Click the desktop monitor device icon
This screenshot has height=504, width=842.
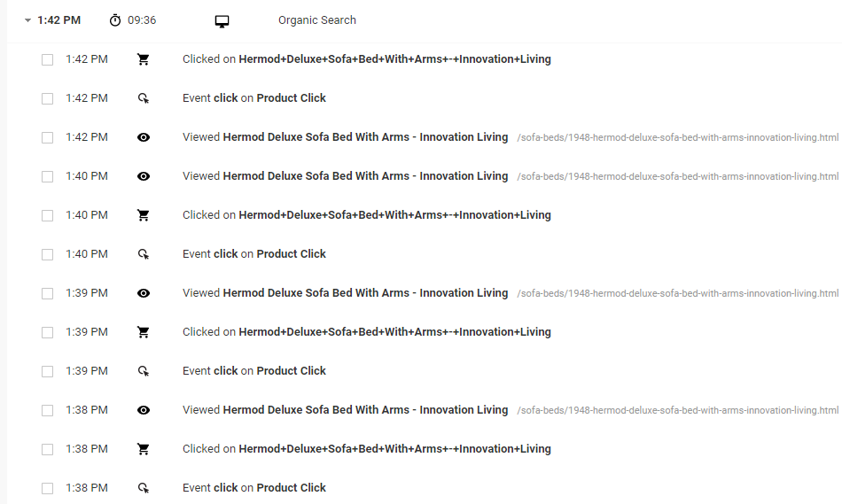tap(222, 21)
